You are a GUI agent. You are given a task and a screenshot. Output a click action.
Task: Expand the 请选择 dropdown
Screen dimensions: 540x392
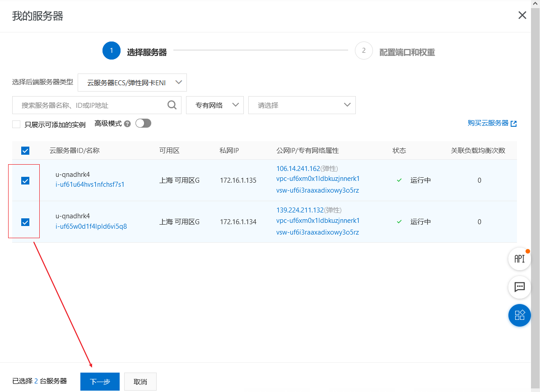click(x=302, y=105)
